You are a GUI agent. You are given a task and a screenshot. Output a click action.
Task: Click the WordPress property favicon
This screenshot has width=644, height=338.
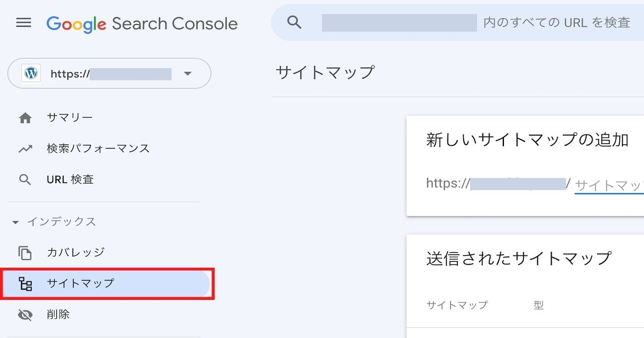(31, 73)
